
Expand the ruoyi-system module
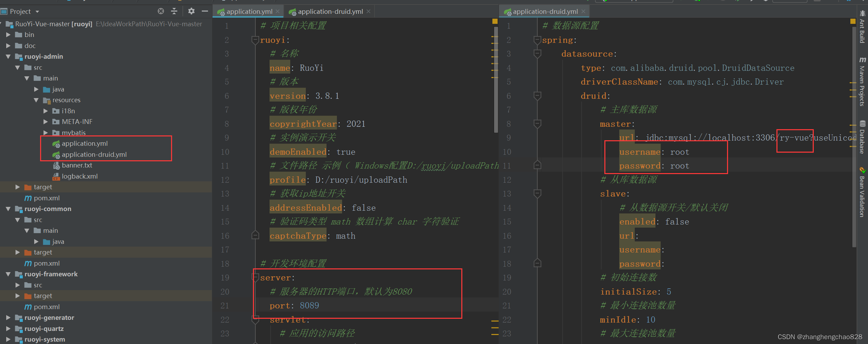click(8, 339)
